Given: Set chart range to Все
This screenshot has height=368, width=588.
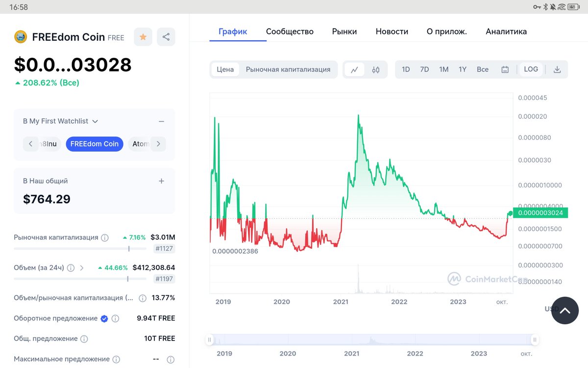Looking at the screenshot, I should [x=483, y=70].
